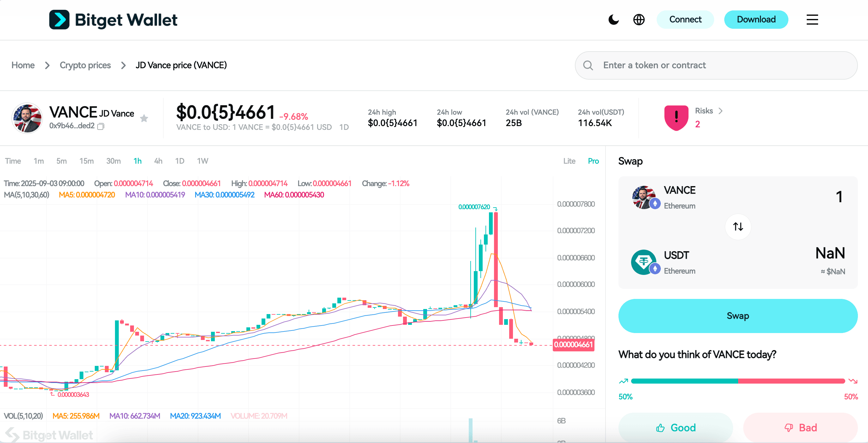The height and width of the screenshot is (443, 868).
Task: Switch chart to 15m interval
Action: tap(87, 161)
